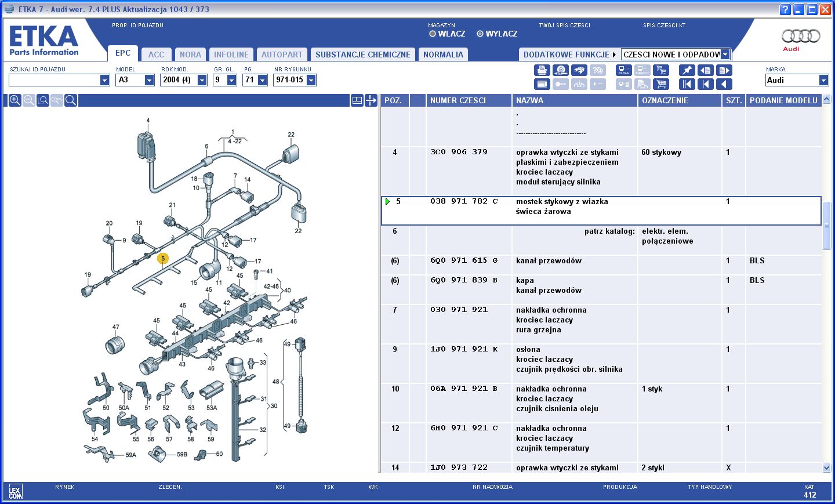Open the NR RYSUNKU 971-015 dropdown

[311, 80]
